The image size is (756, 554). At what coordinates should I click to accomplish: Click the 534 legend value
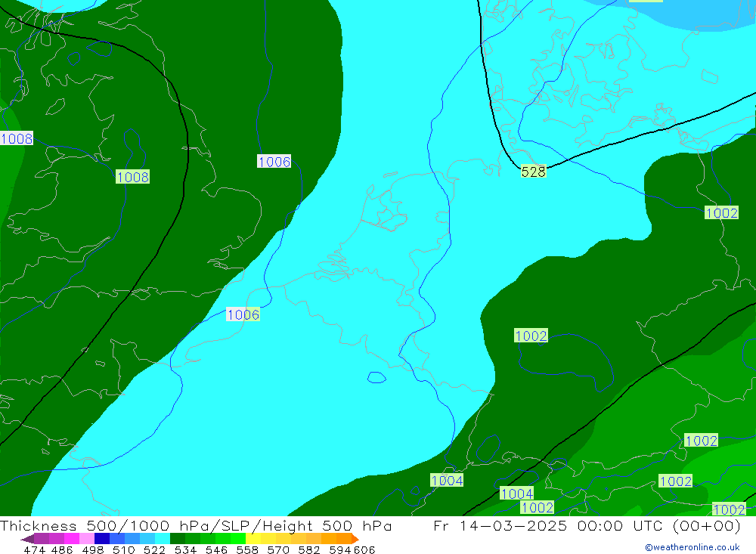(185, 549)
